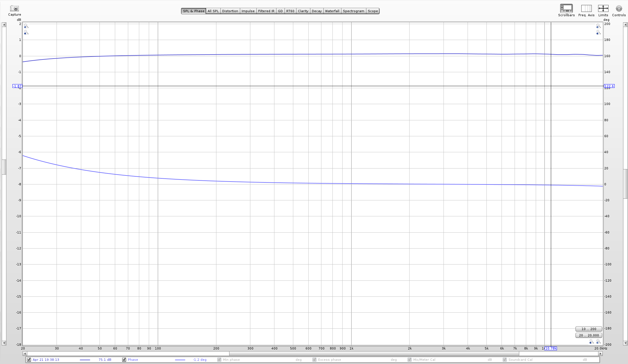Zoom out dB axis magnifier, top-left

[x=26, y=32]
